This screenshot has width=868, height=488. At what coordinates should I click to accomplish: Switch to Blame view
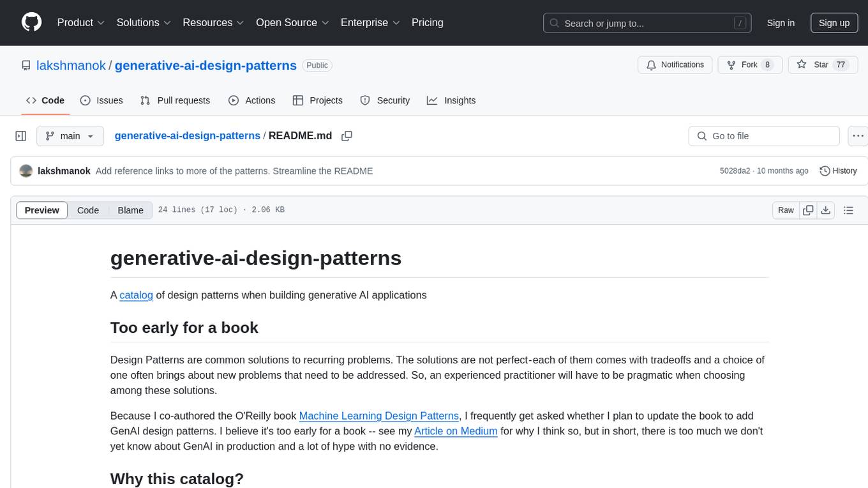click(x=131, y=210)
